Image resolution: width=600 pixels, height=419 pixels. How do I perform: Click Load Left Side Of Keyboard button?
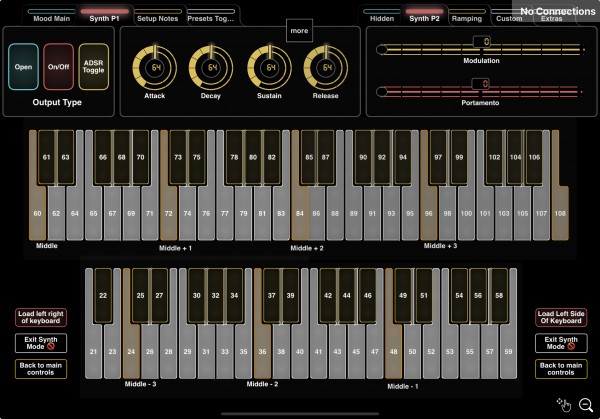561,317
